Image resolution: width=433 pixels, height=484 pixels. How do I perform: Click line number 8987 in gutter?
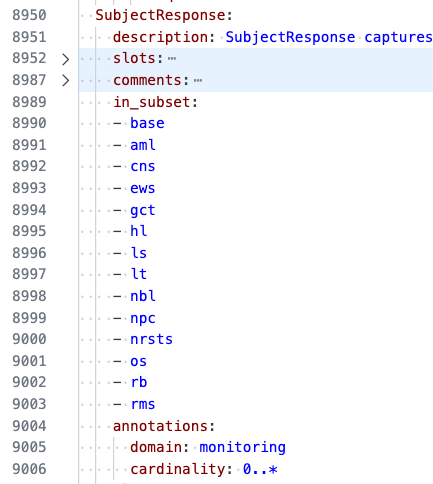tap(29, 80)
